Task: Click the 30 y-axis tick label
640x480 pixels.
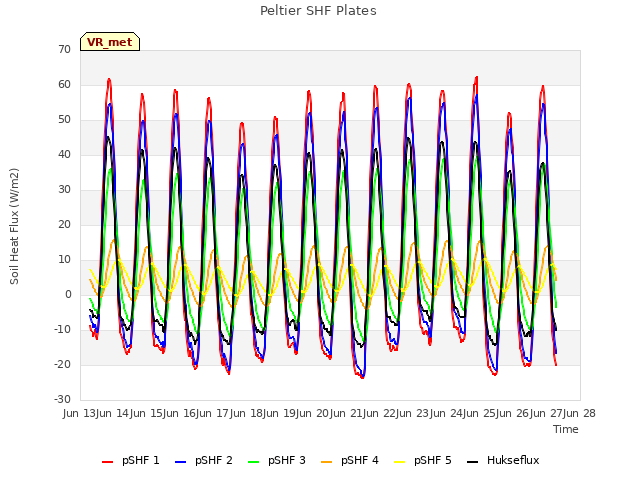Action: (x=64, y=189)
